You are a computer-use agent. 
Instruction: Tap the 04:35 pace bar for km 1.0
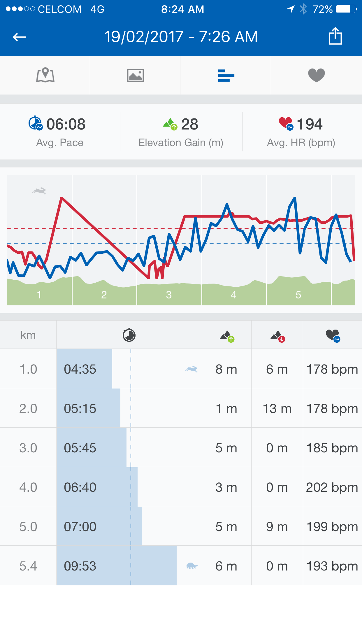tap(84, 369)
